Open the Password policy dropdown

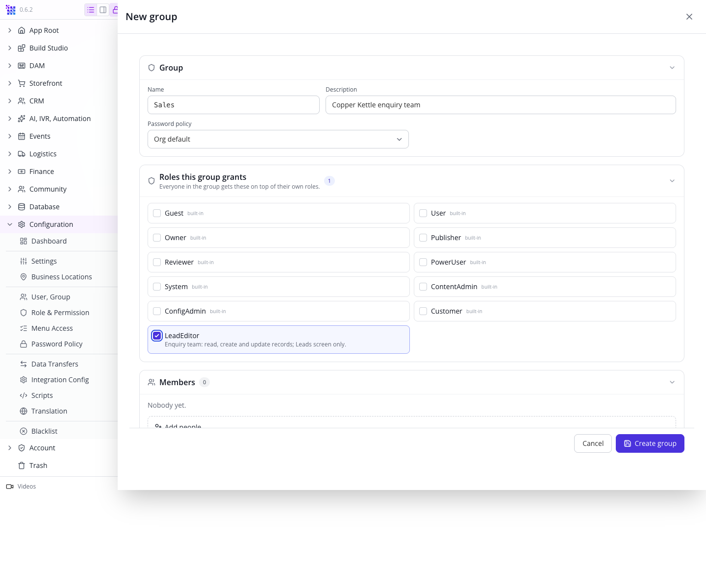(x=278, y=139)
